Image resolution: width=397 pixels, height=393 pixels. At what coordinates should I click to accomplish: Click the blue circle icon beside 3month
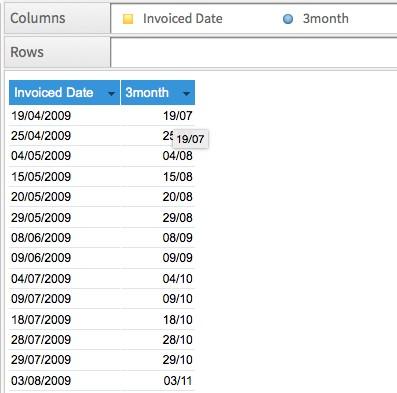point(288,19)
